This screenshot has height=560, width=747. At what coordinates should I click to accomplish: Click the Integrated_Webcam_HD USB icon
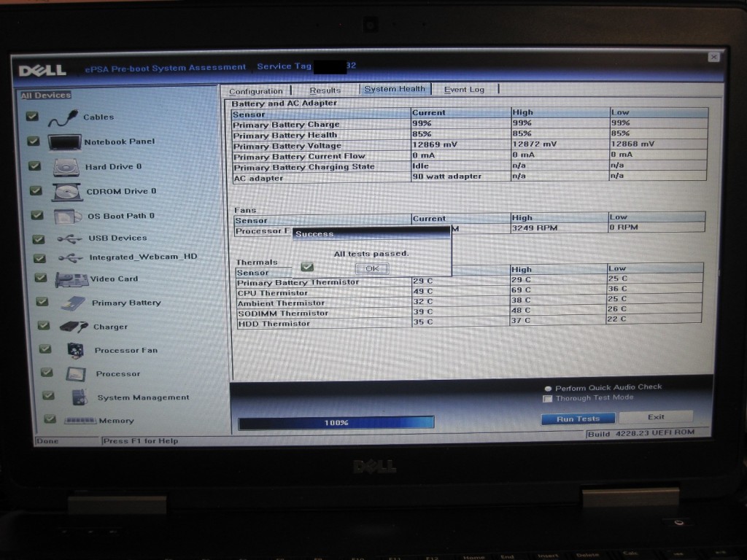pyautogui.click(x=71, y=257)
